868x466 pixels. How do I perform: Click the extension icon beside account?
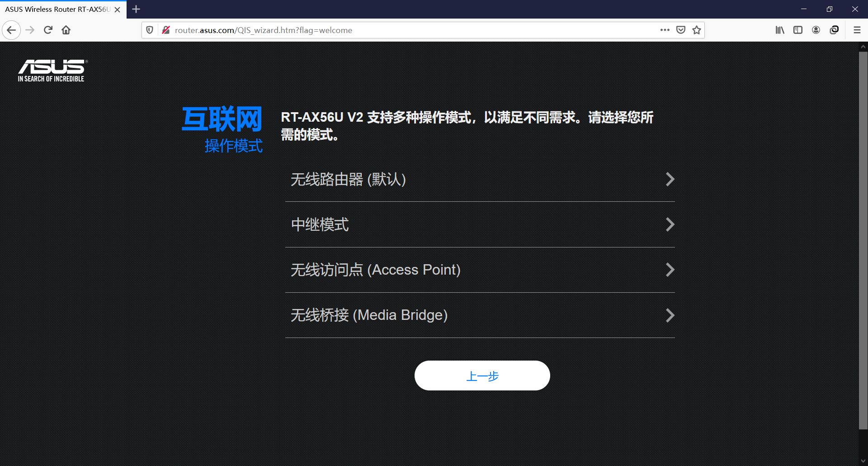[x=834, y=30]
